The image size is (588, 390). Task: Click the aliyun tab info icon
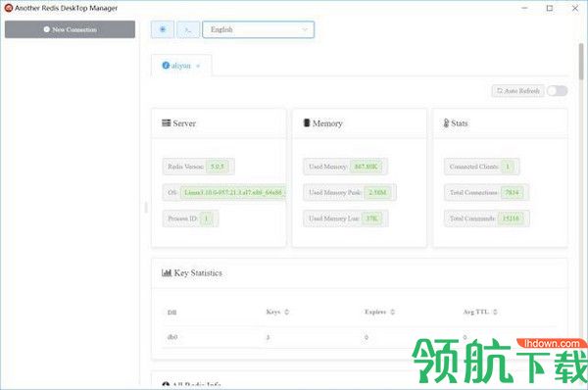coord(166,66)
